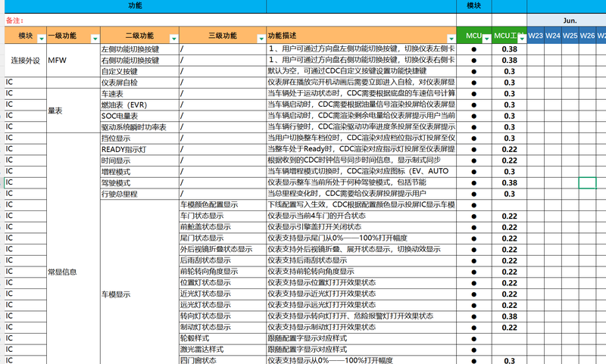The image size is (606, 364).
Task: Select the 轮毂样式 cell
Action: 223,339
